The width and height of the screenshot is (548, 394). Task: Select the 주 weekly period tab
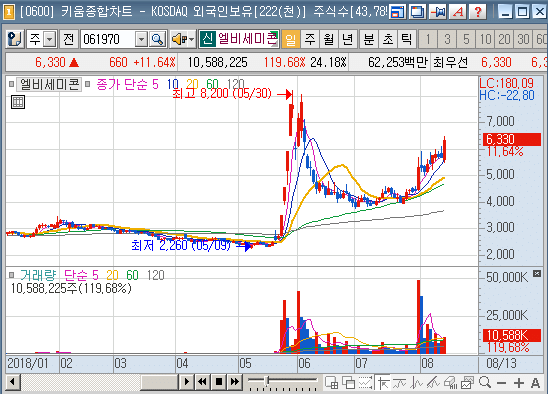click(310, 39)
